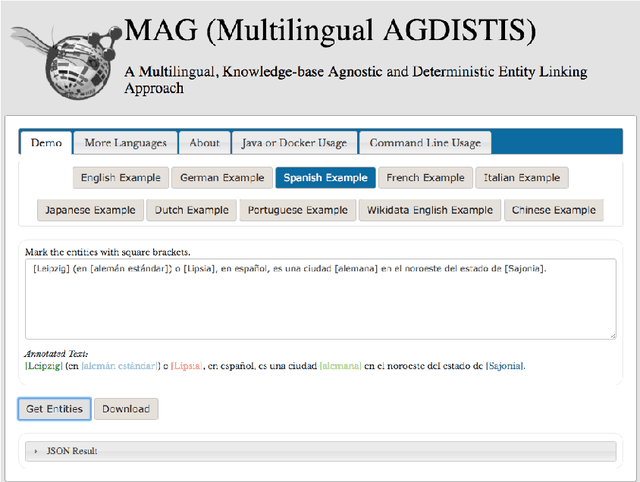Load the Japanese Example

point(90,210)
